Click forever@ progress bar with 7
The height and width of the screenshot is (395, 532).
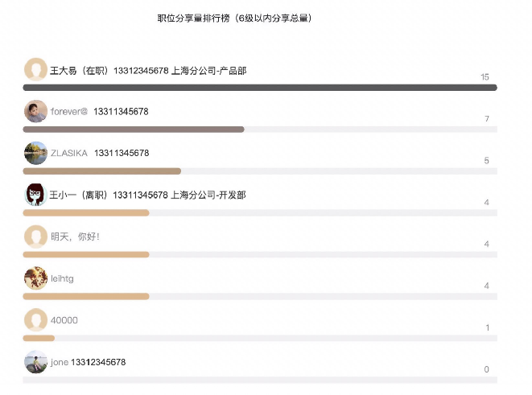pyautogui.click(x=134, y=130)
